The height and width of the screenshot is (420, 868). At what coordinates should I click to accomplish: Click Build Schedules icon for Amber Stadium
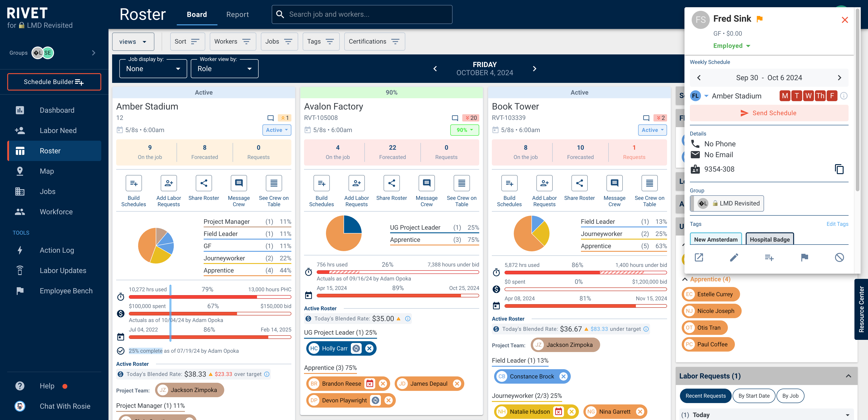pyautogui.click(x=134, y=183)
